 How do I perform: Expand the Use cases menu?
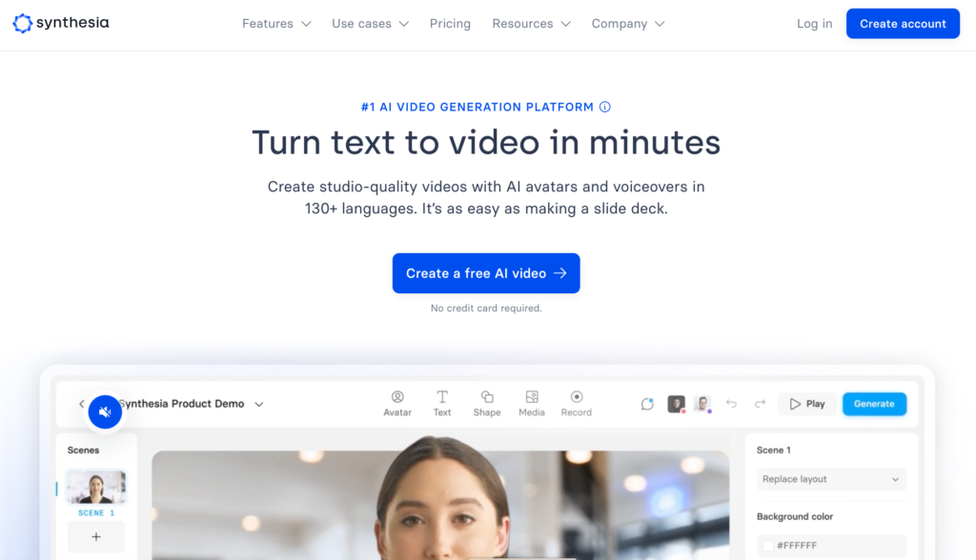(x=370, y=24)
